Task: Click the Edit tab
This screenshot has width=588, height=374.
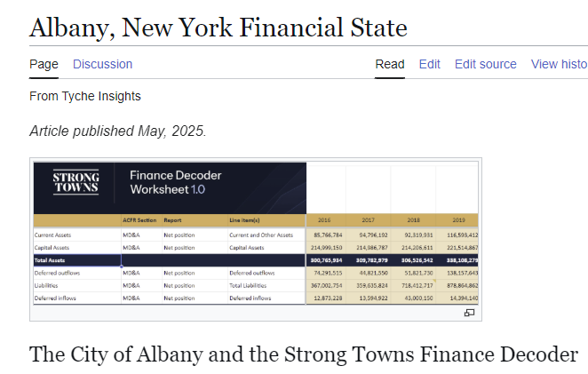Action: click(x=430, y=64)
